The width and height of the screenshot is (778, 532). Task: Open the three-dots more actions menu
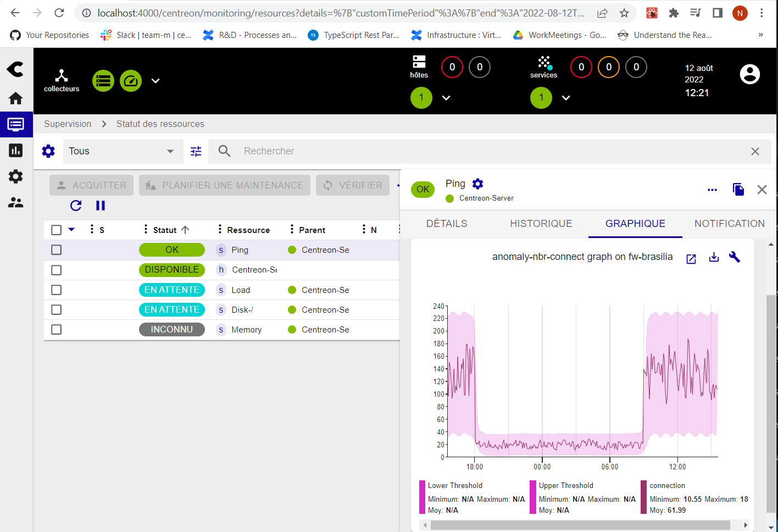[713, 190]
